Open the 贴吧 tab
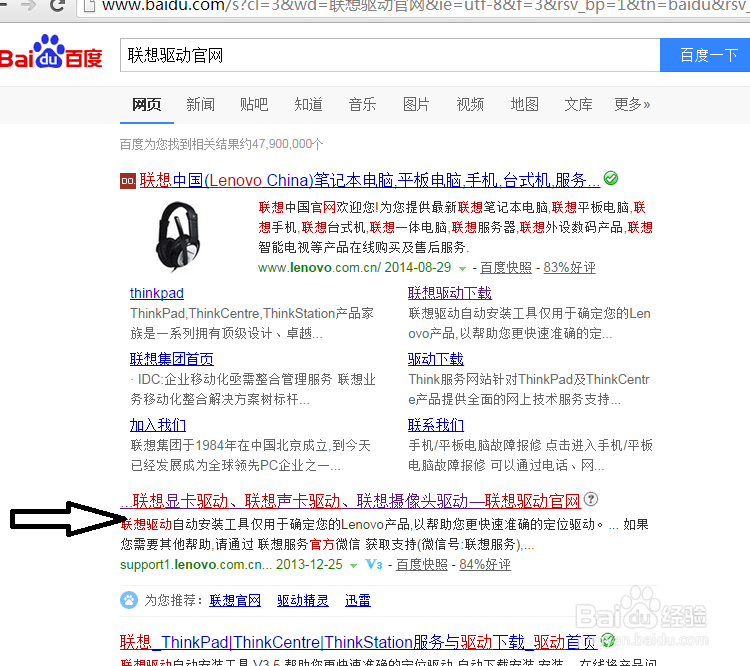Screen dimensions: 750x666 click(254, 104)
